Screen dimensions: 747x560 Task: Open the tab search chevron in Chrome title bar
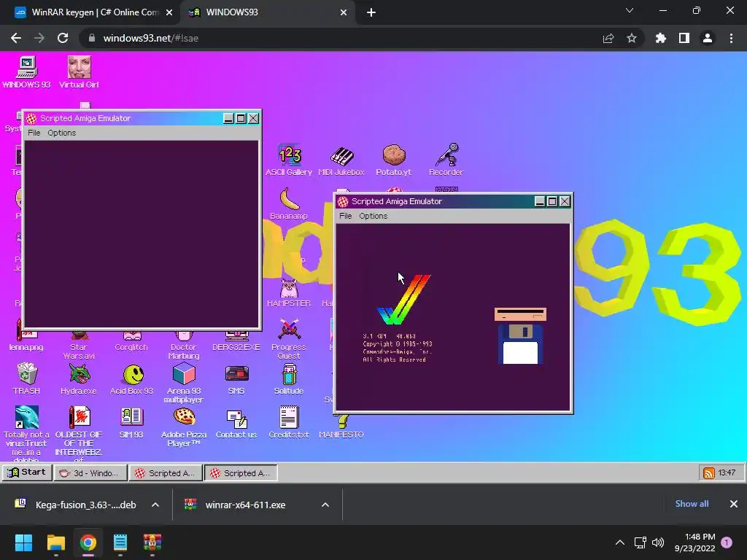[630, 10]
